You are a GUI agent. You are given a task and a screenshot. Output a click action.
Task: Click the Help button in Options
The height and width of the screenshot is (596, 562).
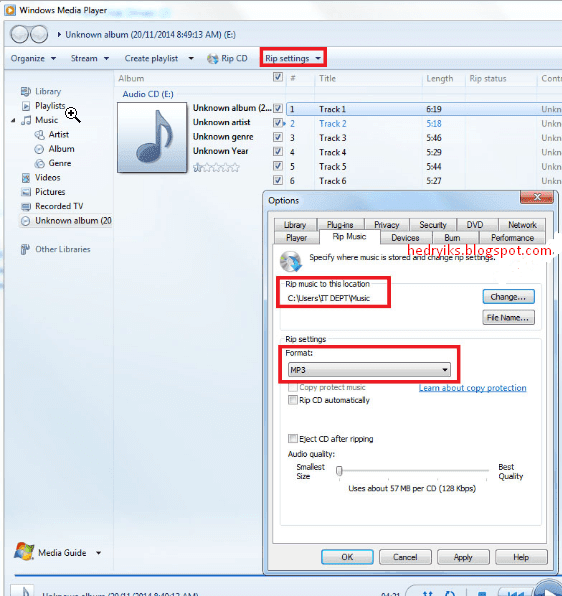521,557
